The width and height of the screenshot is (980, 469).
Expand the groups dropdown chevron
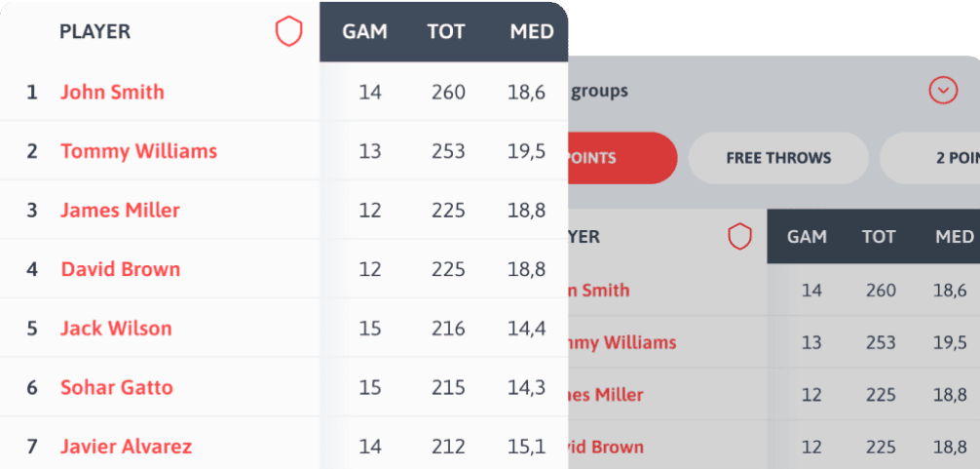[x=942, y=92]
